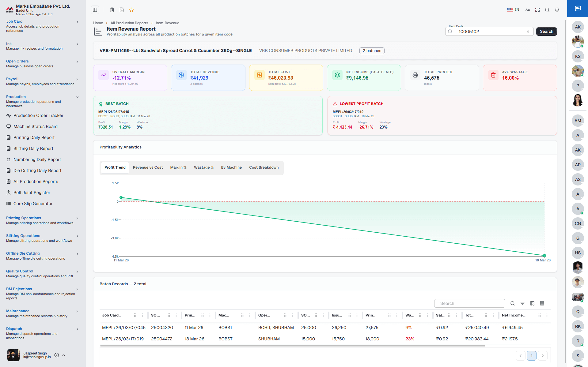The height and width of the screenshot is (367, 588).
Task: Click the batch table search field
Action: point(469,303)
